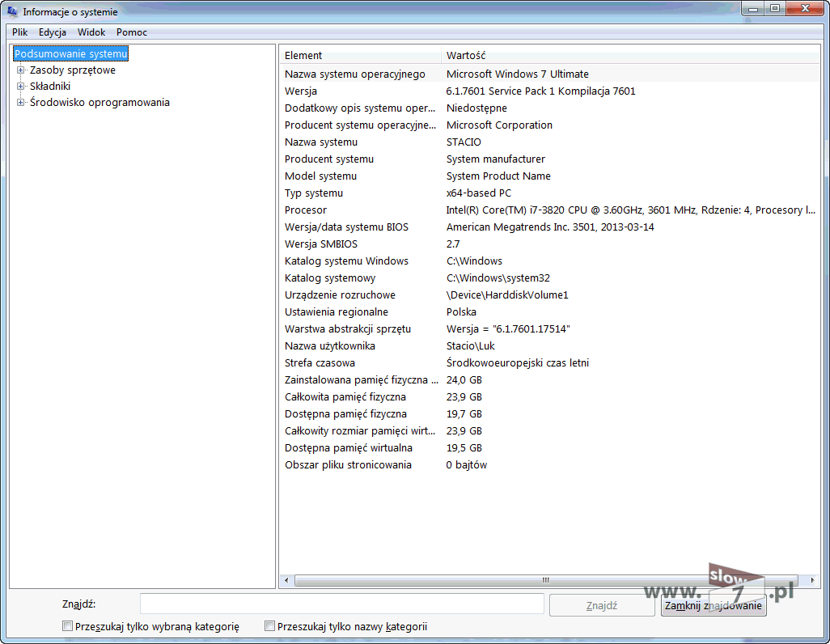Select the Całkowita pamięć fizyczna row
830x644 pixels.
(549, 396)
